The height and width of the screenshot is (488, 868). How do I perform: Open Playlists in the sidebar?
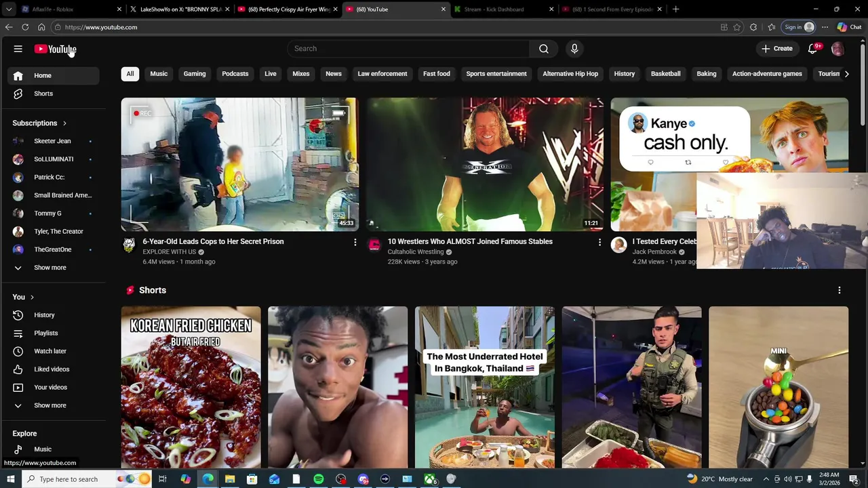[x=53, y=333]
